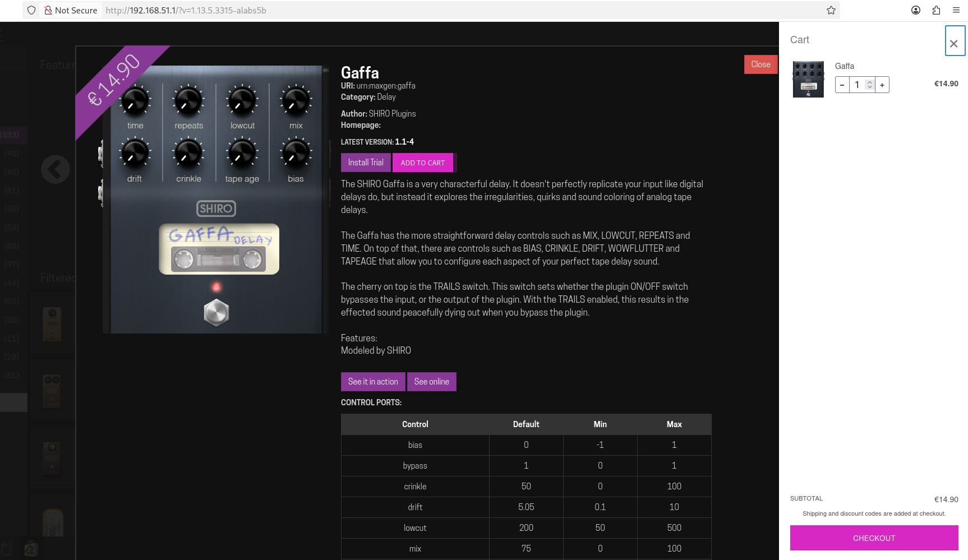Click the Gaffa thumbnail in cart
This screenshot has width=968, height=560.
(x=808, y=79)
